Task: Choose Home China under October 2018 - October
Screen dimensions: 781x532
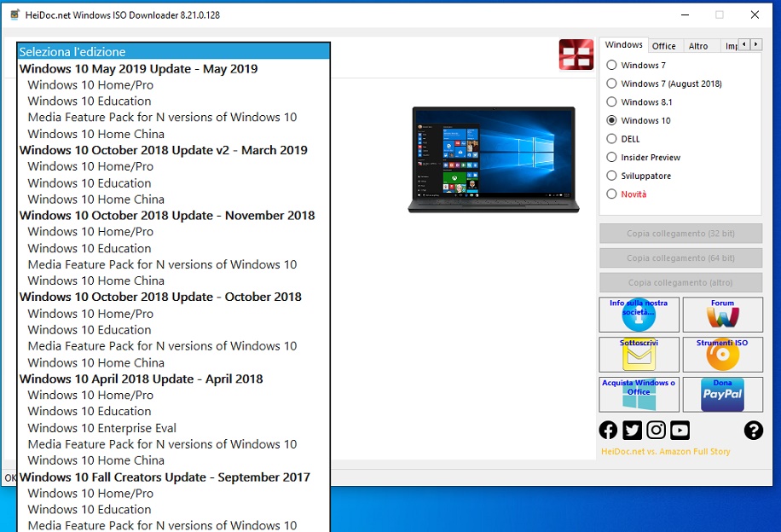Action: coord(173,362)
